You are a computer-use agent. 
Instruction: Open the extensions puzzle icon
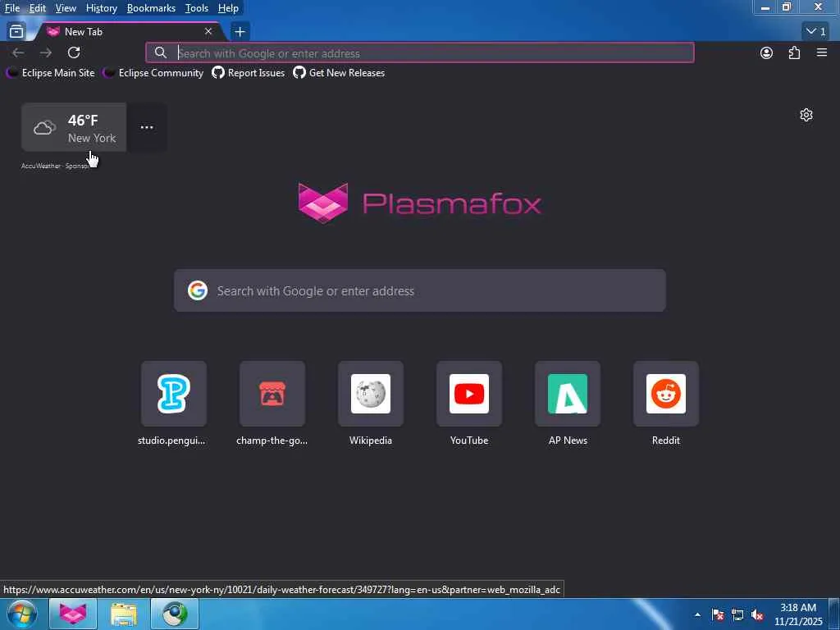pyautogui.click(x=794, y=52)
